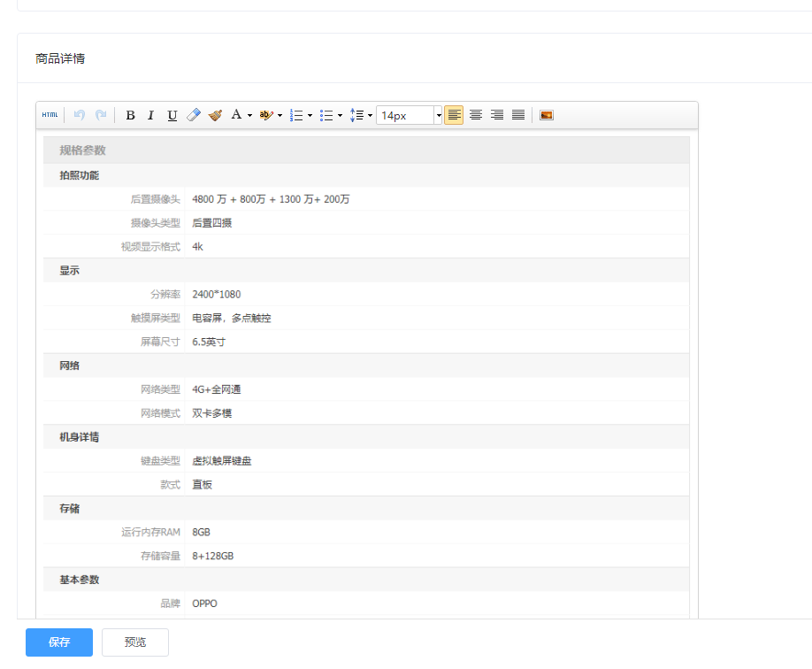Click the 8GB RAM value
The image size is (812, 669).
(x=201, y=532)
